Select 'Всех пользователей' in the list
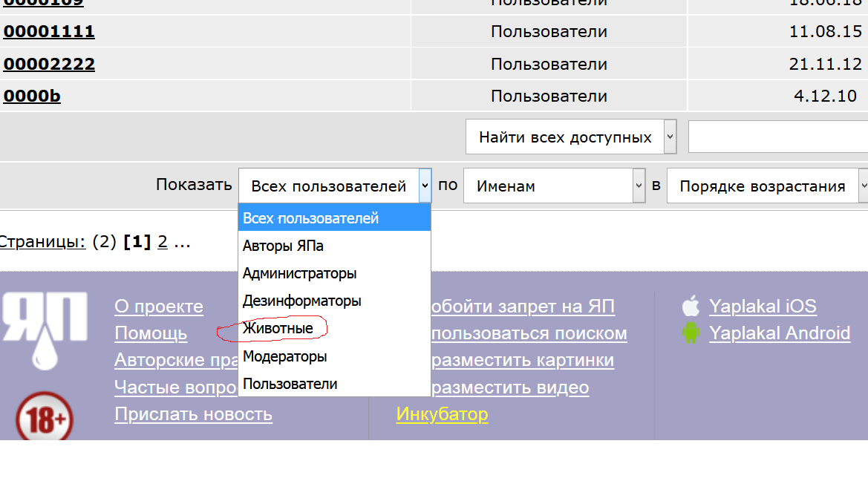868x481 pixels. pos(334,218)
